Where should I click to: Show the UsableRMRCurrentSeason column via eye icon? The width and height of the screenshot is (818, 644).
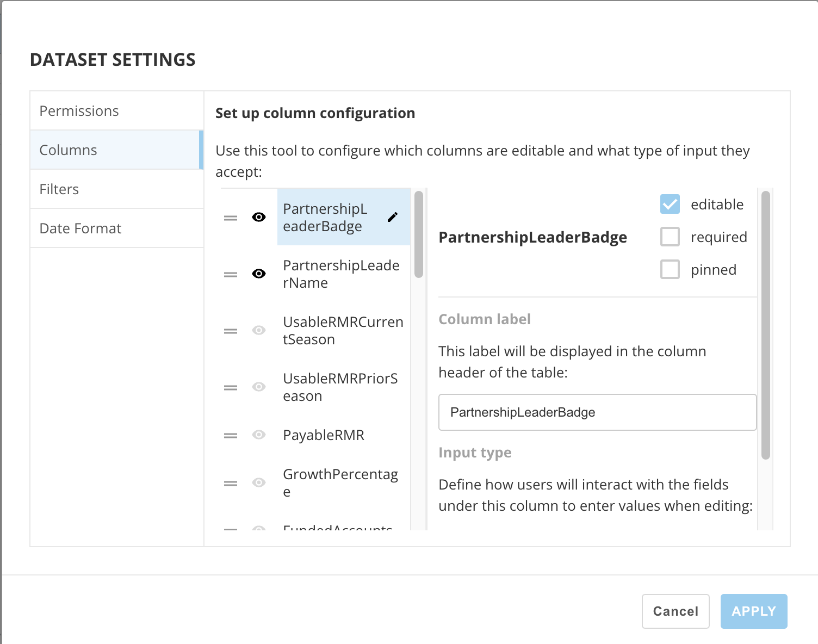point(259,330)
